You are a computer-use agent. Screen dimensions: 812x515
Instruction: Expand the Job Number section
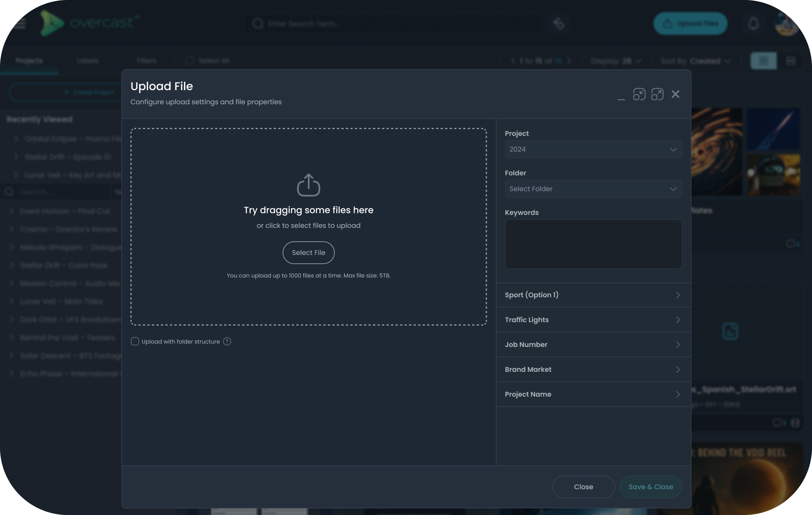tap(593, 344)
